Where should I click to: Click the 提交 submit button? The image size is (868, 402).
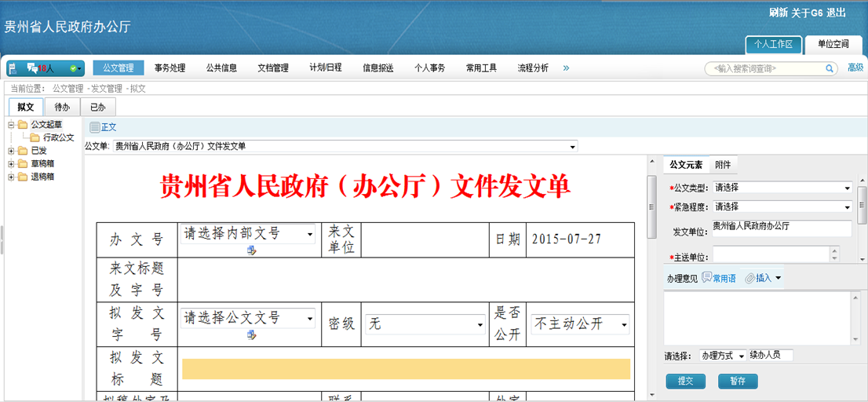685,382
